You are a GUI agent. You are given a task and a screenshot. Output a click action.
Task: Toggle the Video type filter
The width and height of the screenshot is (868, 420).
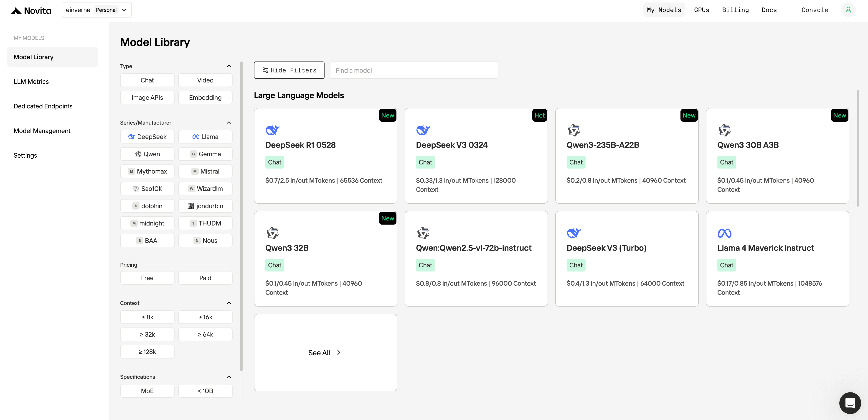pyautogui.click(x=205, y=80)
